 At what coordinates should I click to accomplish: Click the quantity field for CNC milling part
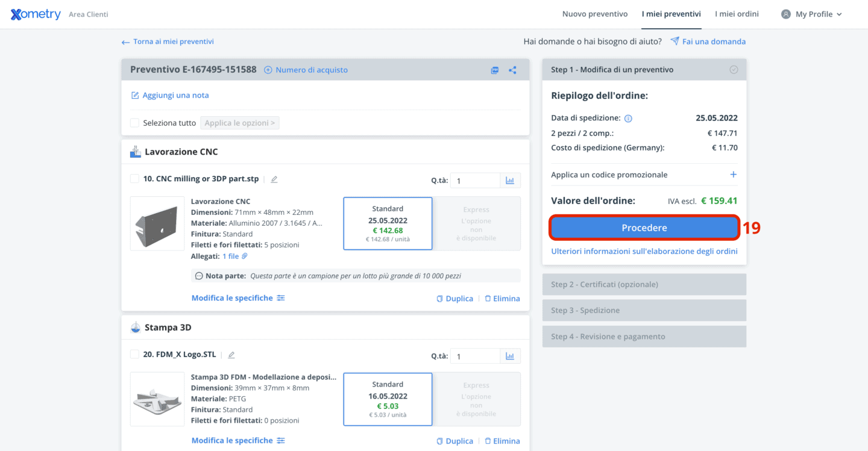coord(475,181)
